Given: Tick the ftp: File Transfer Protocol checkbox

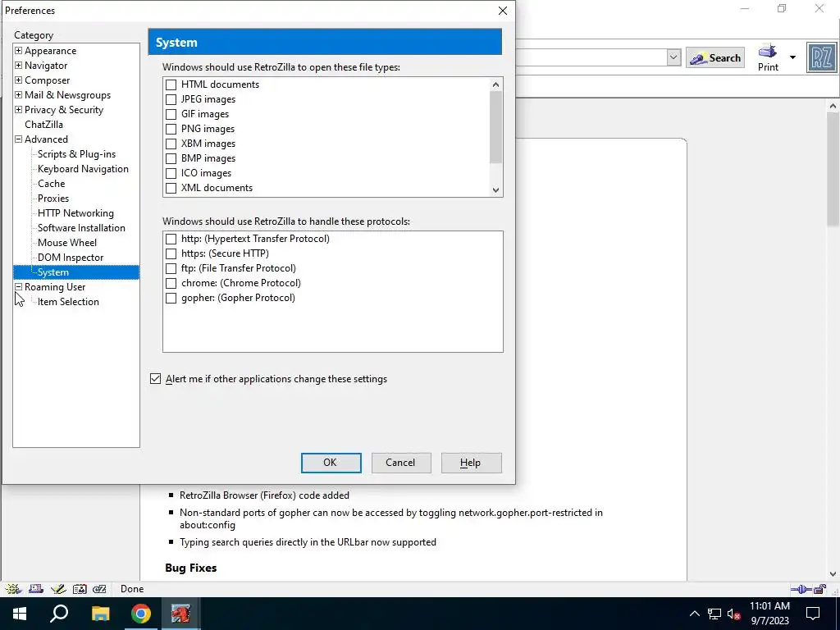Looking at the screenshot, I should (x=171, y=268).
